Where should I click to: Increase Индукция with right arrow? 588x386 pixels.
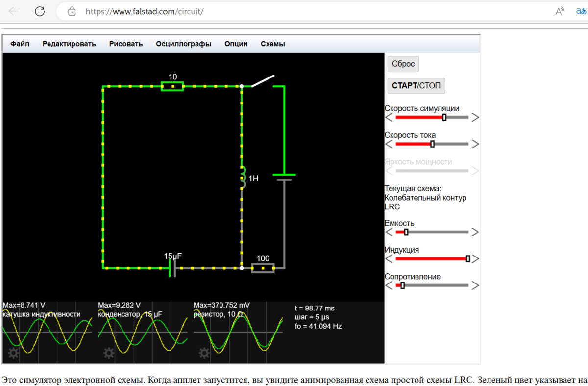click(x=475, y=259)
